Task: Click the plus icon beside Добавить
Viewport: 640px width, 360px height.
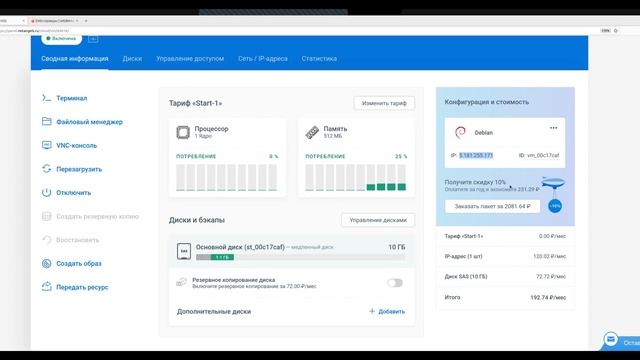Action: coord(372,311)
